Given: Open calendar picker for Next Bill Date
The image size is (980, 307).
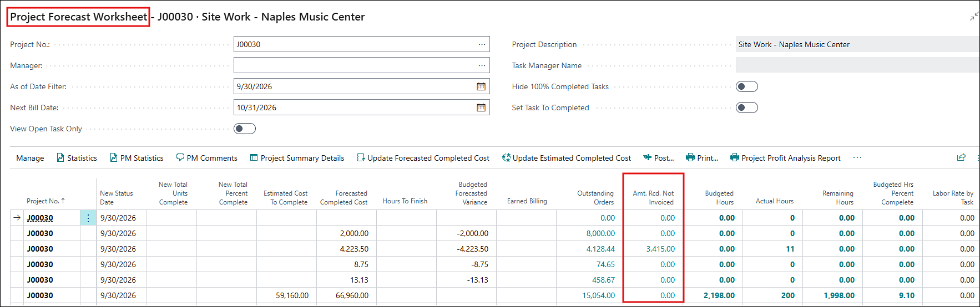Looking at the screenshot, I should click(x=481, y=108).
